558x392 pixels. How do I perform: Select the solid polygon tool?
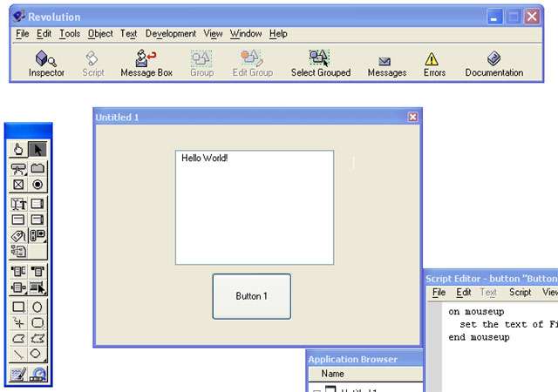click(x=18, y=338)
